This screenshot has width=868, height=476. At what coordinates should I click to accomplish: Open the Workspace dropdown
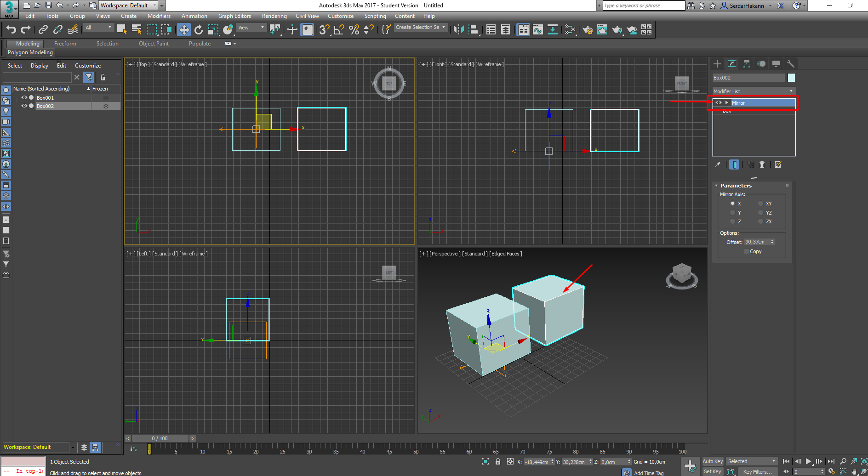(x=155, y=5)
